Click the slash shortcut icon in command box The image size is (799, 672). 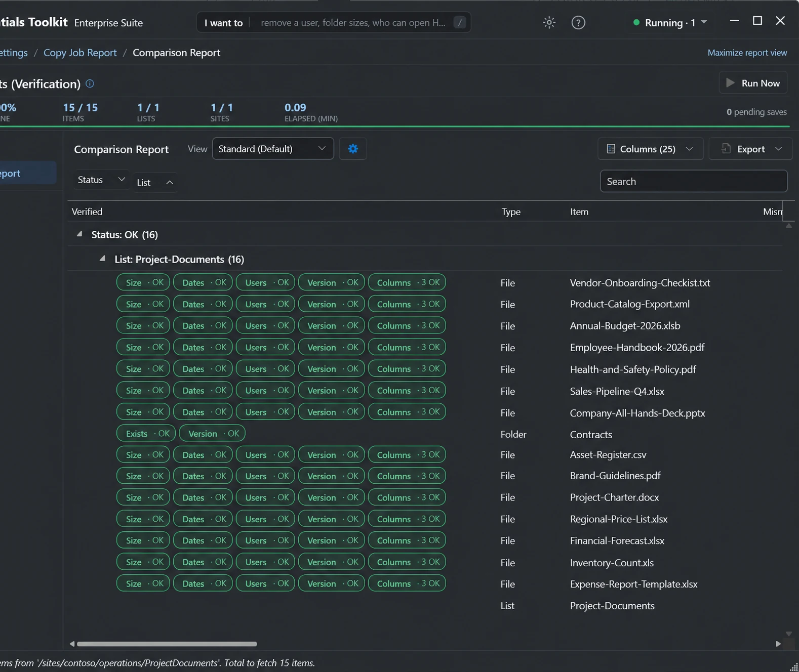459,23
